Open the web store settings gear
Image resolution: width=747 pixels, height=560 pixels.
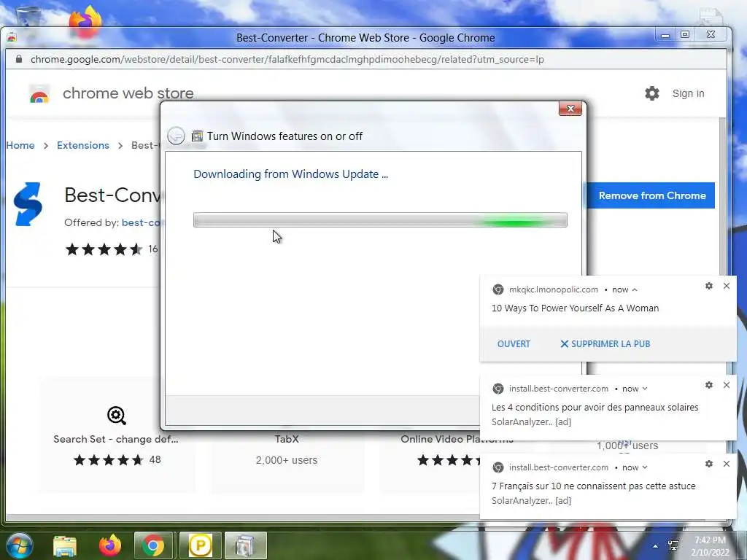pos(651,93)
